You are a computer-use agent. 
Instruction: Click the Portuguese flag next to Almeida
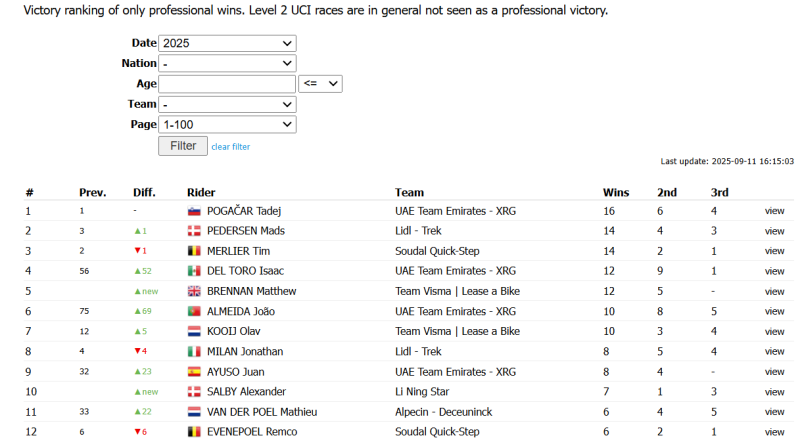194,311
